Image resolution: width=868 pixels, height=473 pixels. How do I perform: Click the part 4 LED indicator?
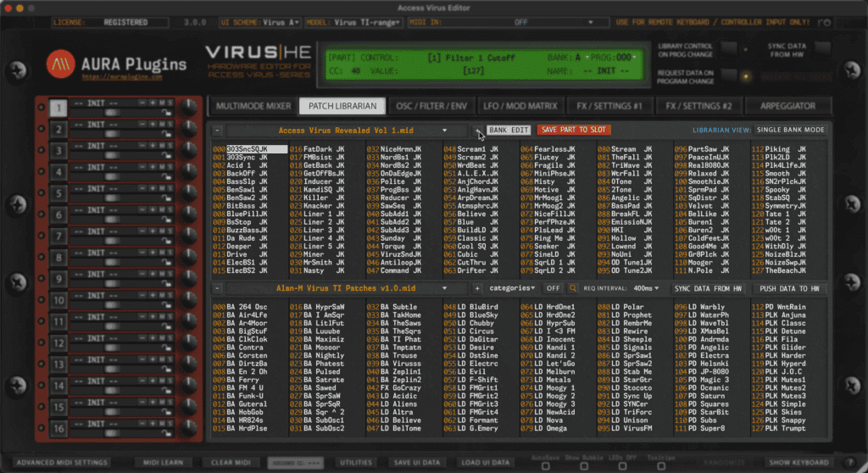(41, 172)
